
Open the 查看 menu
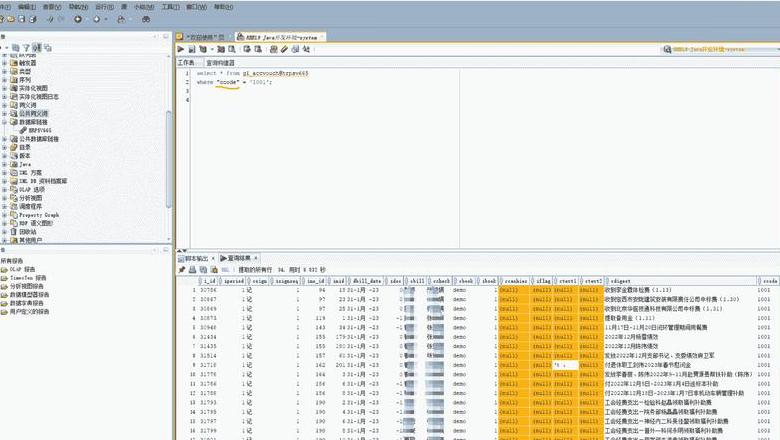coord(52,7)
